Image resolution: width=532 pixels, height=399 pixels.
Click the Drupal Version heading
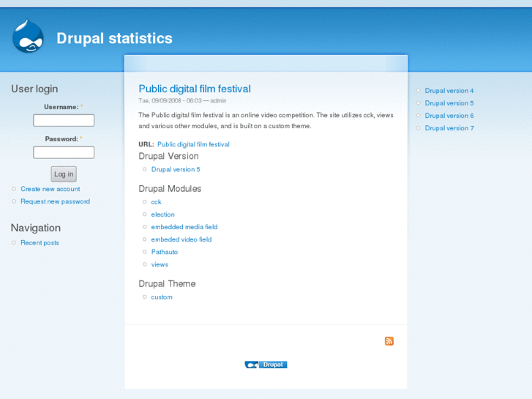(168, 156)
